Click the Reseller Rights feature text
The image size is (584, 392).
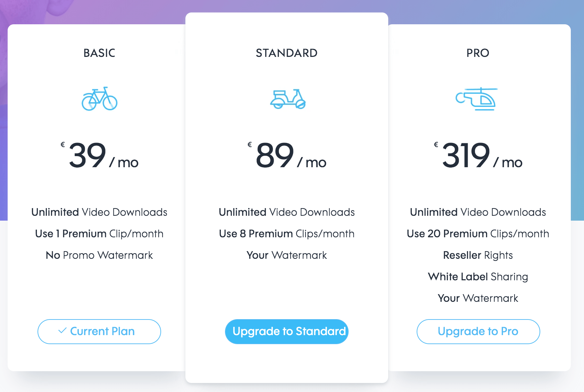click(478, 255)
